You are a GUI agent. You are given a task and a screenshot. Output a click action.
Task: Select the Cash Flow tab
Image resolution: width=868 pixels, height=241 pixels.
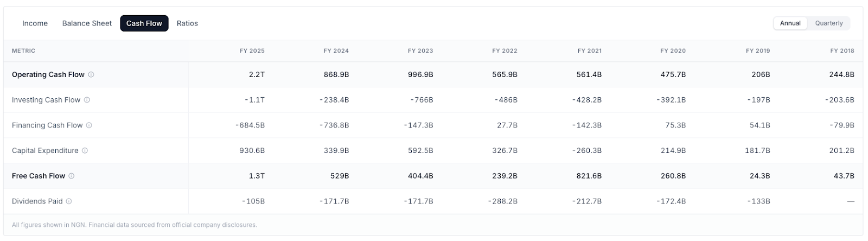pyautogui.click(x=144, y=23)
